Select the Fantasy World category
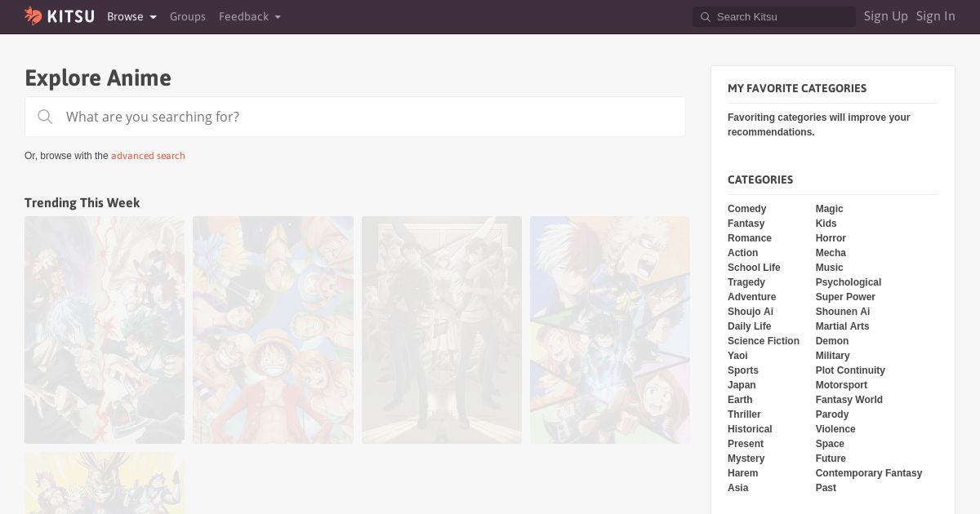 tap(849, 400)
